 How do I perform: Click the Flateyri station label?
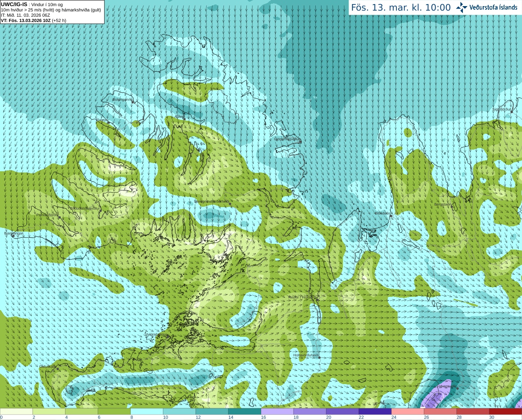102,120
